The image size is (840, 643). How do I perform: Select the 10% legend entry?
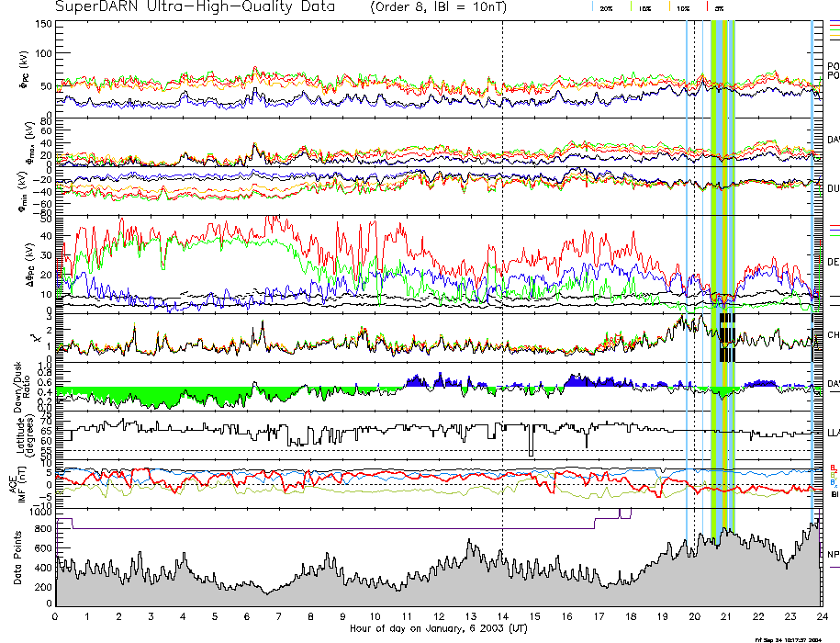click(683, 7)
